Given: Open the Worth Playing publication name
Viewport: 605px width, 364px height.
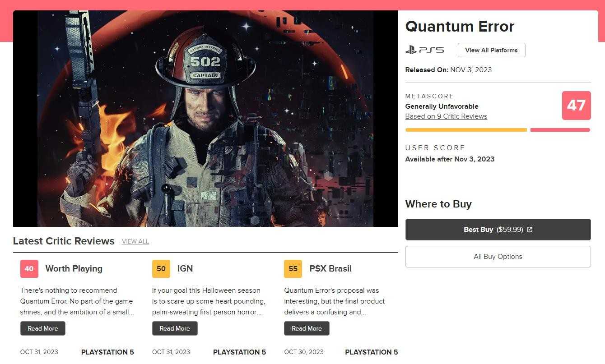Looking at the screenshot, I should [74, 269].
